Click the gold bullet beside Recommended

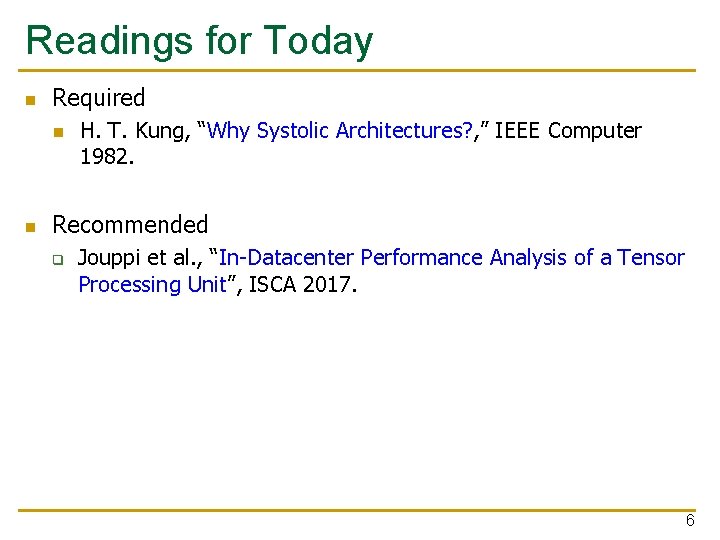point(31,227)
